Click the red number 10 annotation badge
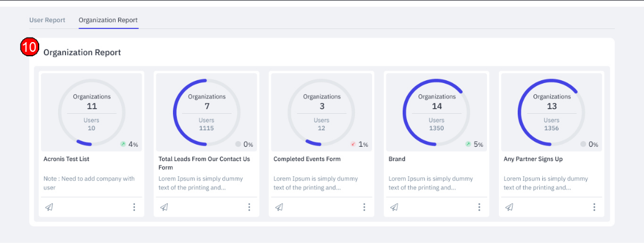Viewport: 644px width, 248px height. (x=29, y=48)
